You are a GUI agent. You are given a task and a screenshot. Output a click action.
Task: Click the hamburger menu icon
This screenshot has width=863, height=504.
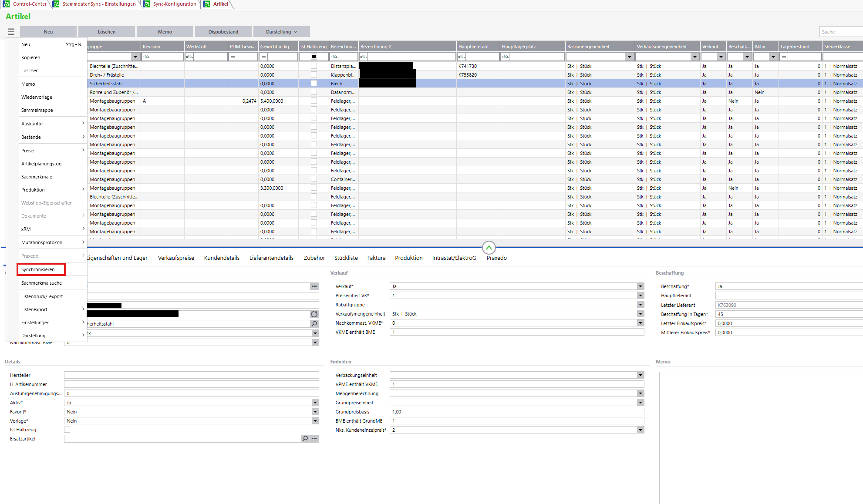[11, 32]
